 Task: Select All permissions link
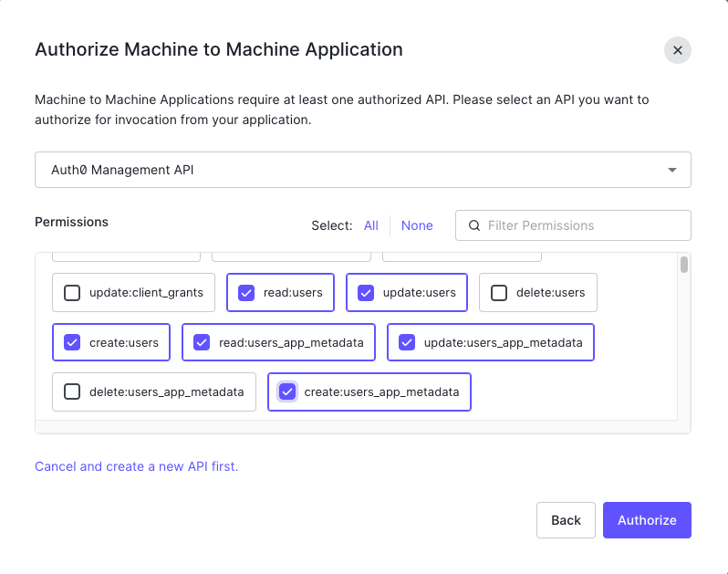[x=371, y=225]
